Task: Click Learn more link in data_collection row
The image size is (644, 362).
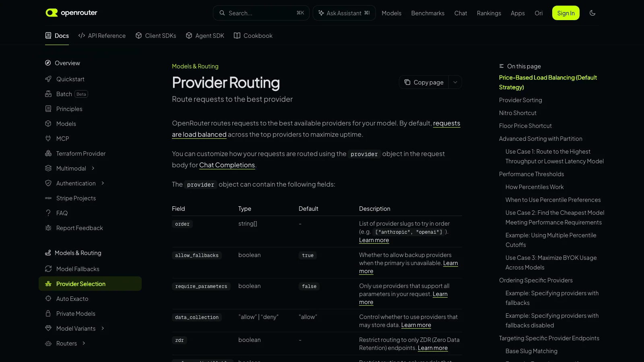Action: point(416,325)
